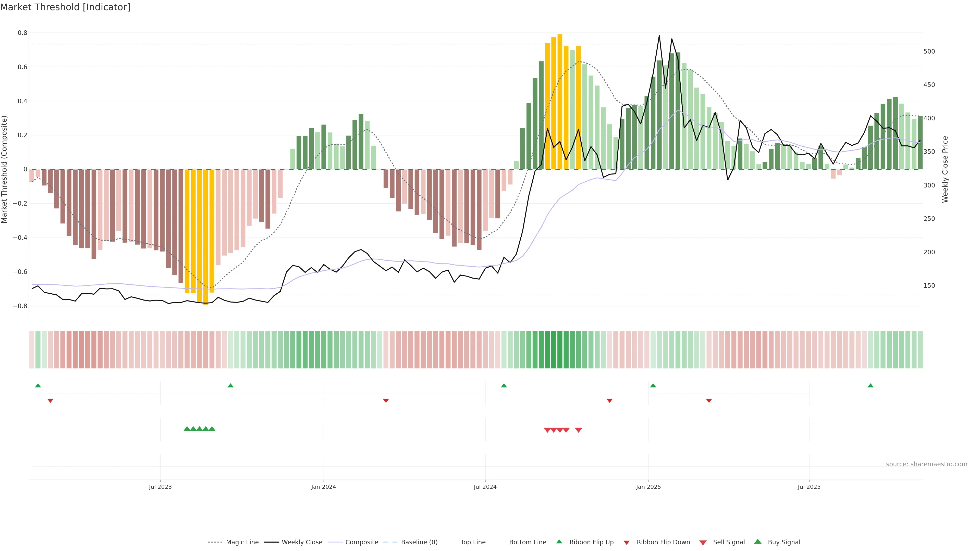Click the Jul 2024 x-axis label
This screenshot has width=980, height=551.
[485, 487]
